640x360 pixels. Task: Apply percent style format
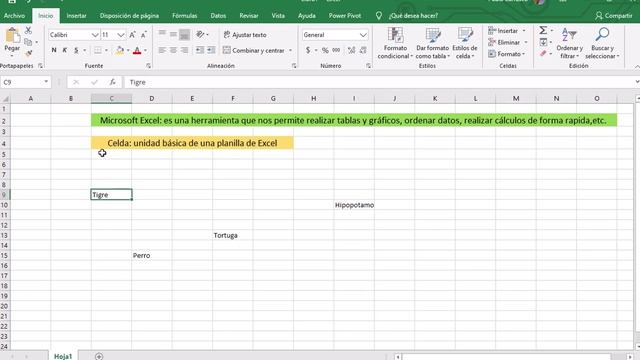(x=325, y=50)
